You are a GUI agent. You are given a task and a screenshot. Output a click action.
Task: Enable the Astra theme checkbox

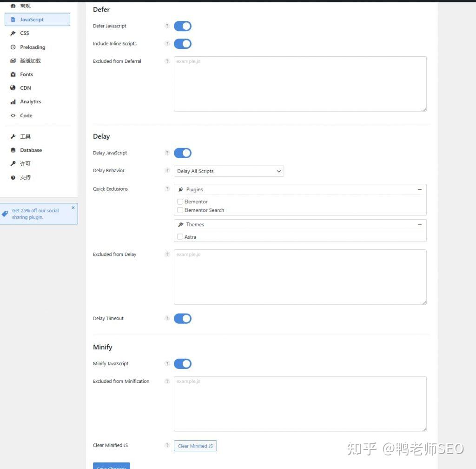coord(180,236)
